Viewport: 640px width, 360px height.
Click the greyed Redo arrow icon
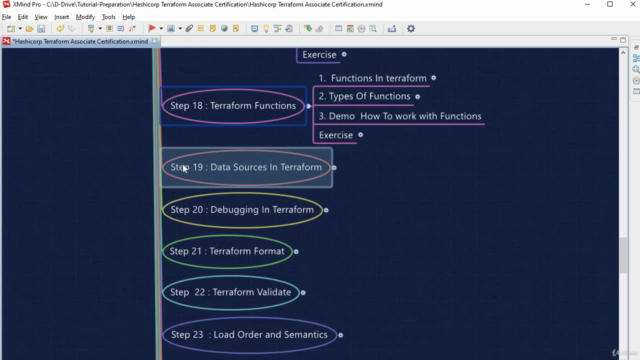pyautogui.click(x=71, y=29)
